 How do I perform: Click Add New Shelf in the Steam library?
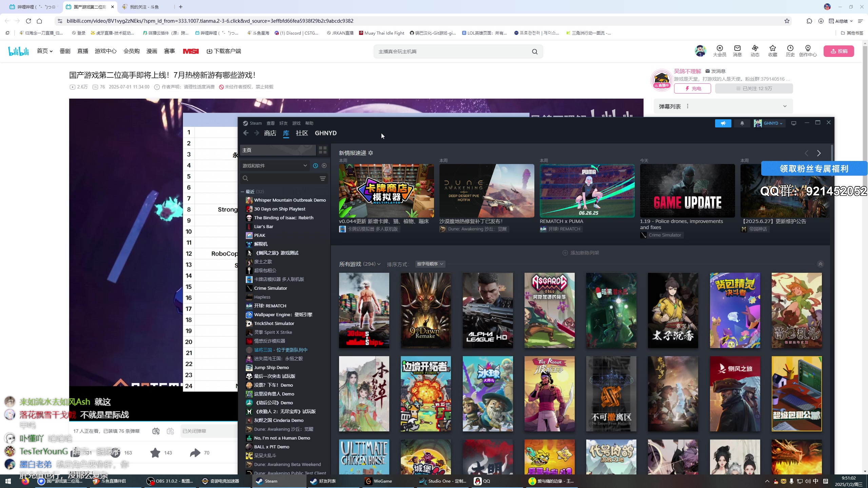pos(581,253)
